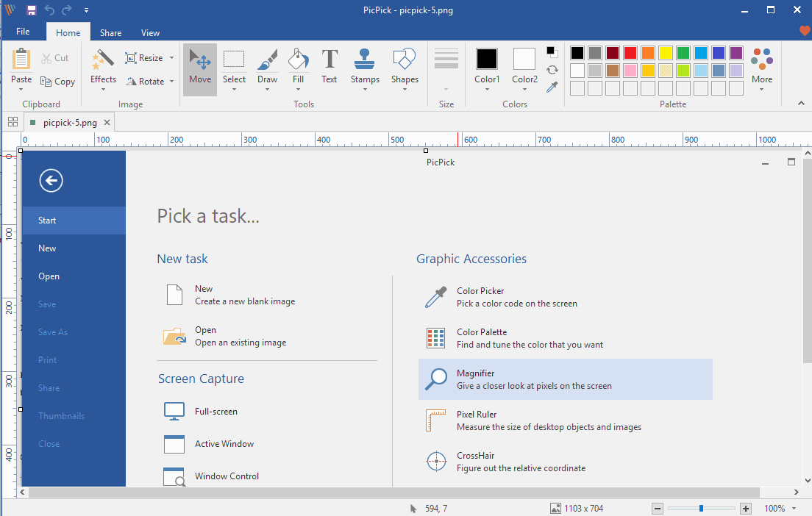Select the Move tool
This screenshot has width=812, height=516.
(x=199, y=67)
